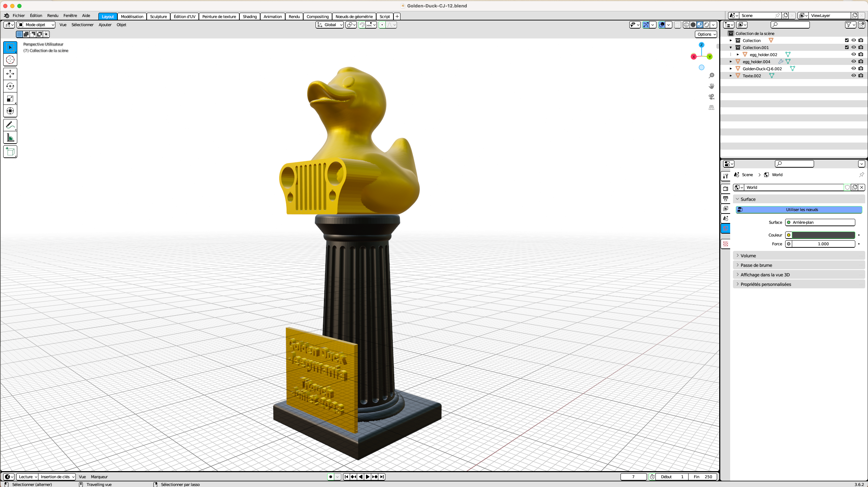Activate the Select Box tool
Viewport: 868px width, 487px height.
coord(10,47)
